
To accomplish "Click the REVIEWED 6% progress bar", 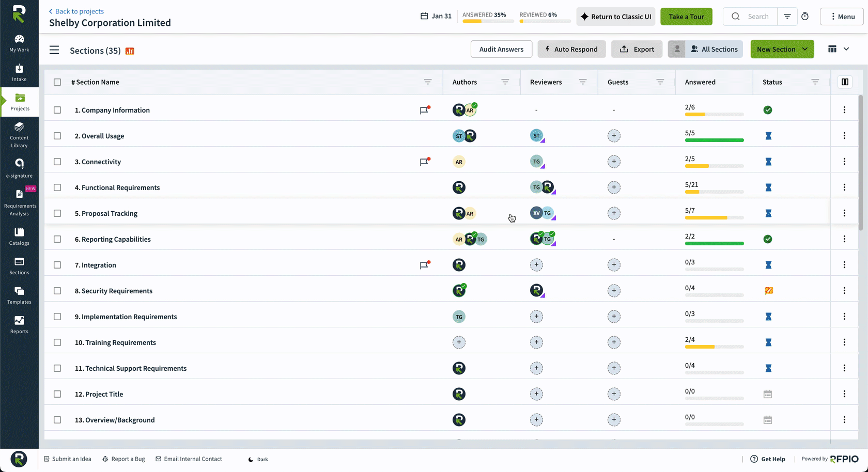I will (x=545, y=21).
